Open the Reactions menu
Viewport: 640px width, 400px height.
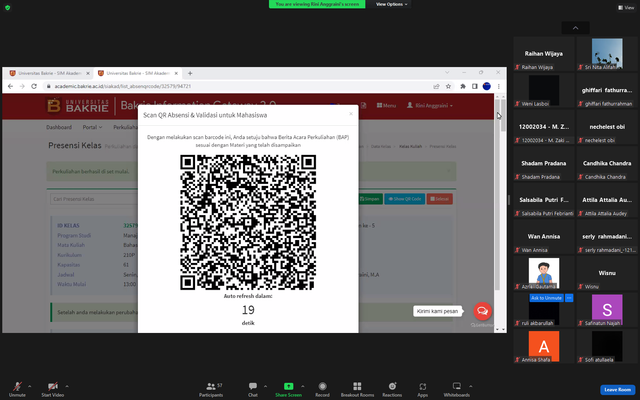(x=392, y=389)
